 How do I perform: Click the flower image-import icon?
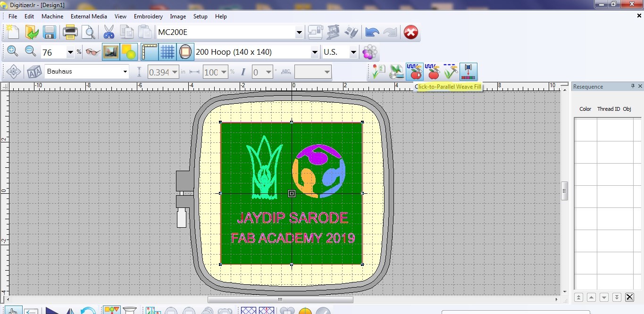pos(377,72)
